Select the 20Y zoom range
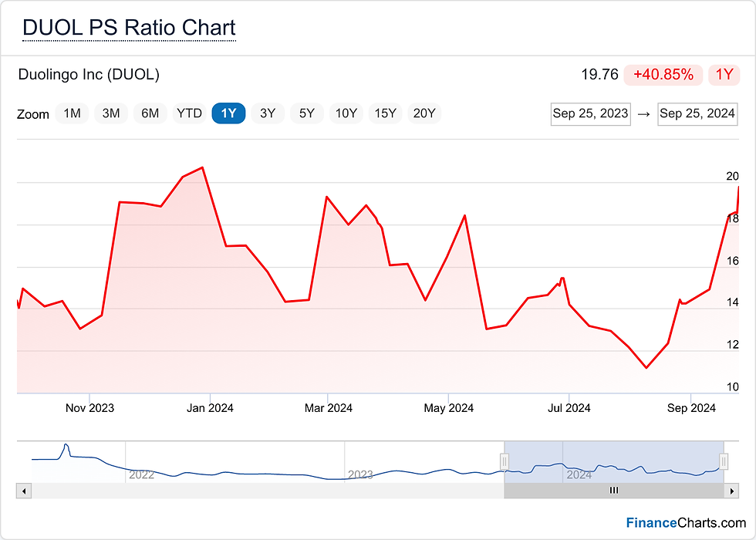 point(424,113)
